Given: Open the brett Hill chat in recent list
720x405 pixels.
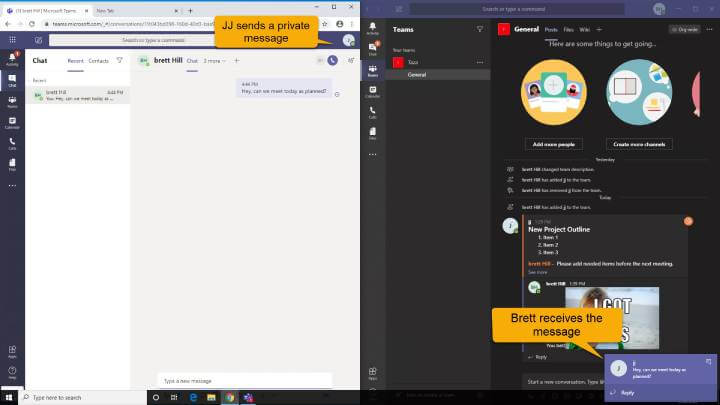Looking at the screenshot, I should 78,95.
